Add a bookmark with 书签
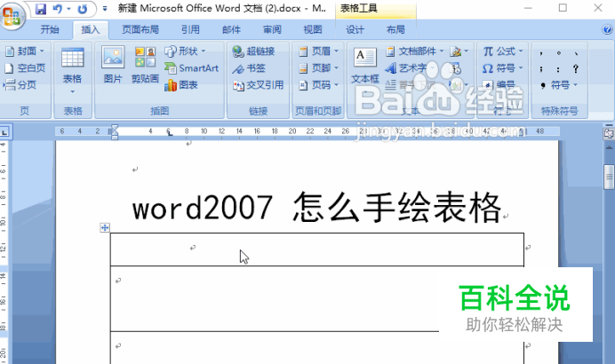 tap(248, 68)
